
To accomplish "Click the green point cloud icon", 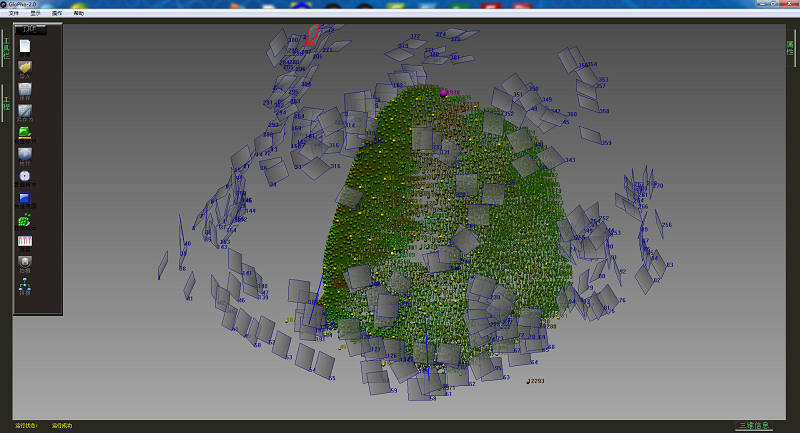I will click(x=25, y=220).
